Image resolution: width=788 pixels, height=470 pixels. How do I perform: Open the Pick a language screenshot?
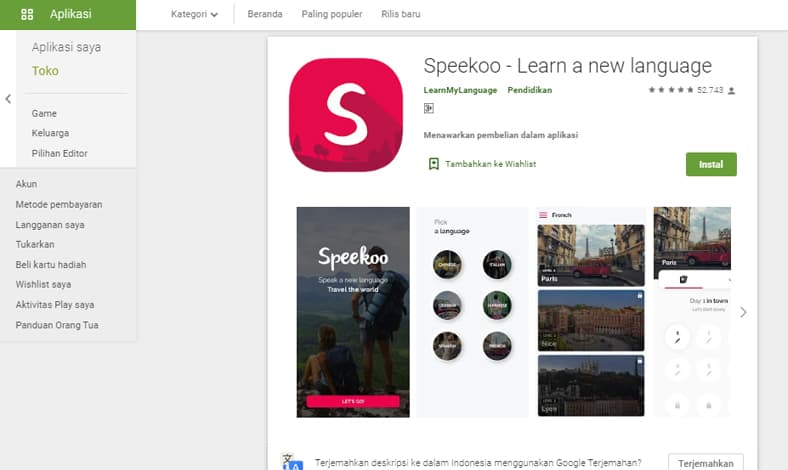pos(472,312)
